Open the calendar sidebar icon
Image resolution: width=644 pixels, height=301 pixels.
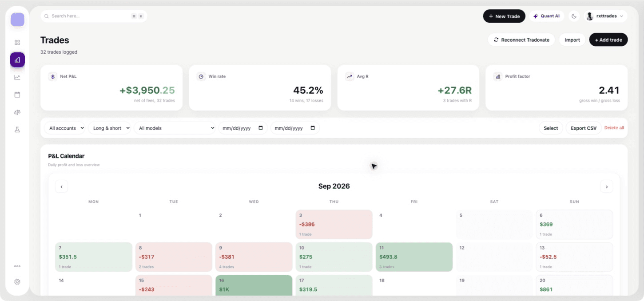[x=17, y=95]
